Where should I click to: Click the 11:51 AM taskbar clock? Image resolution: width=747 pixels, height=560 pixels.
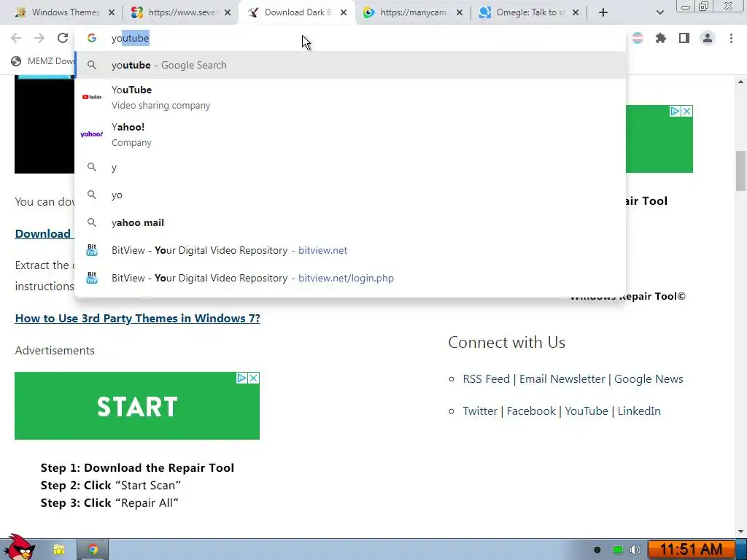tap(692, 549)
